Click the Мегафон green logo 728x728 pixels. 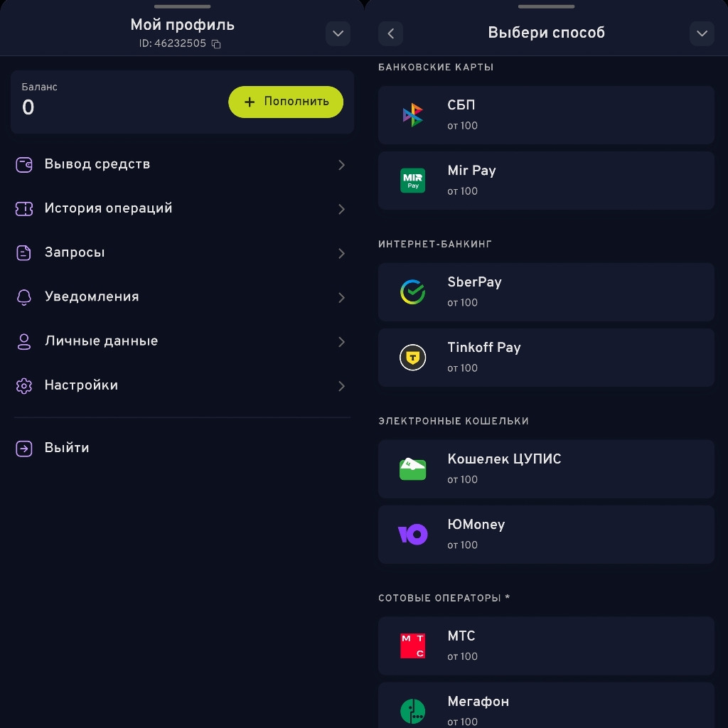point(413,710)
